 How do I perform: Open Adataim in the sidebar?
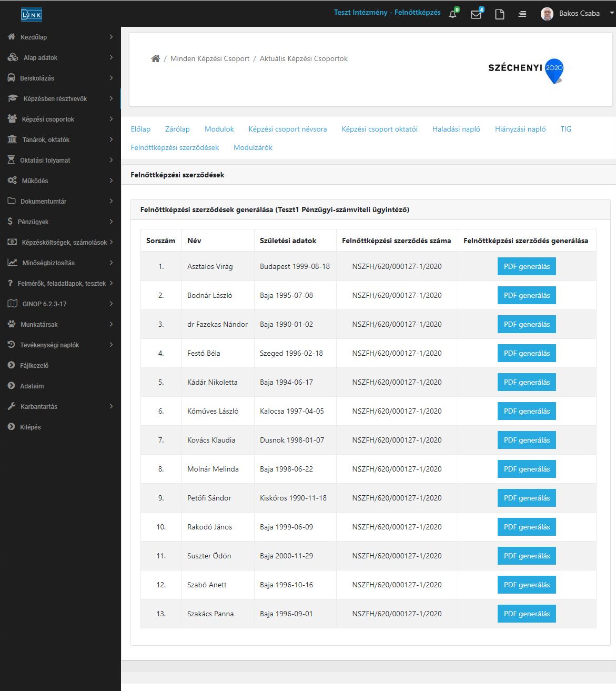[x=32, y=386]
